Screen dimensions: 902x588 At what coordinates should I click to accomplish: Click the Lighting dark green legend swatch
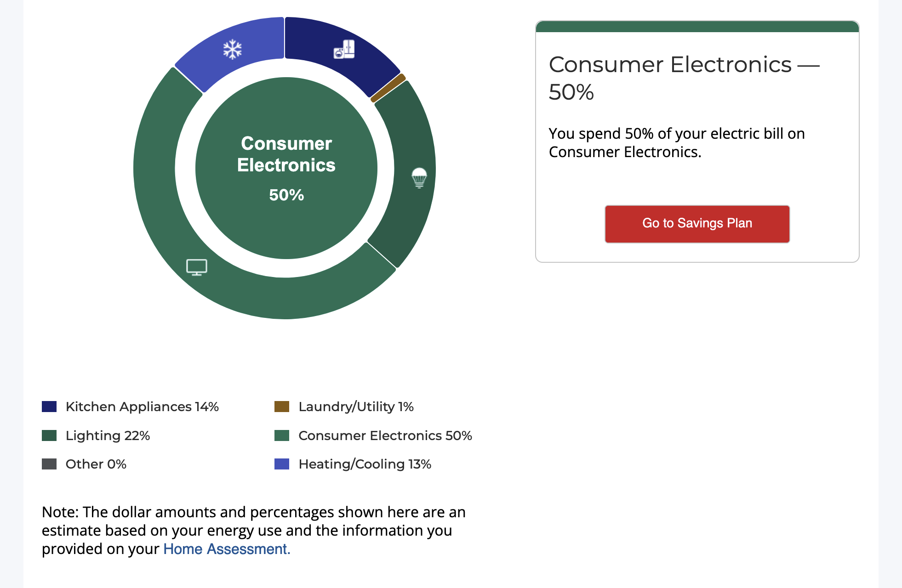[49, 435]
